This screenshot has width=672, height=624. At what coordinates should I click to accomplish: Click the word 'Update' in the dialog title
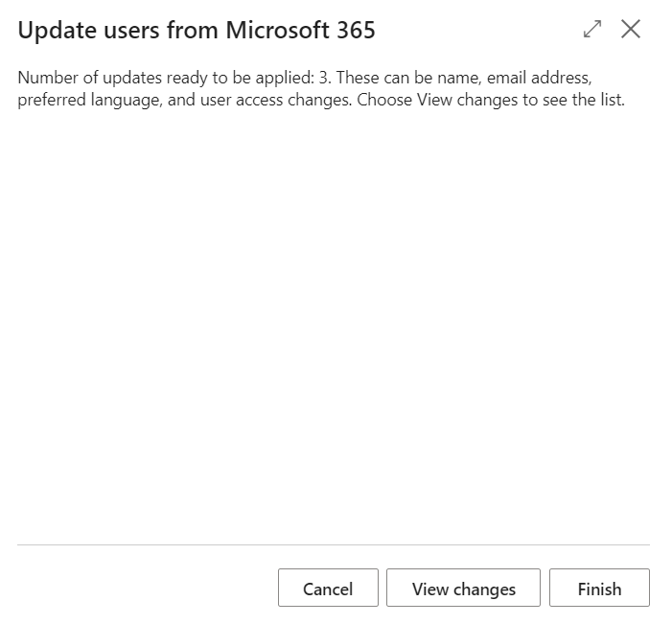pos(58,31)
